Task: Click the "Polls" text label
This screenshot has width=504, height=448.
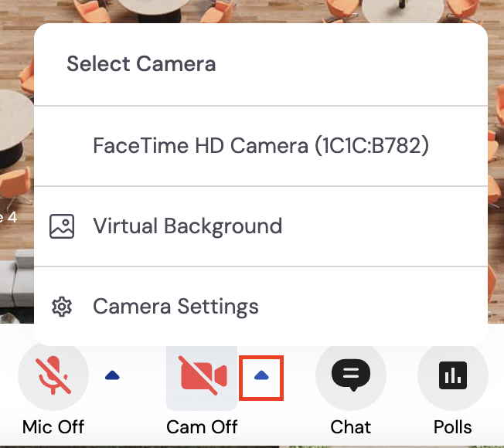Action: [x=452, y=426]
